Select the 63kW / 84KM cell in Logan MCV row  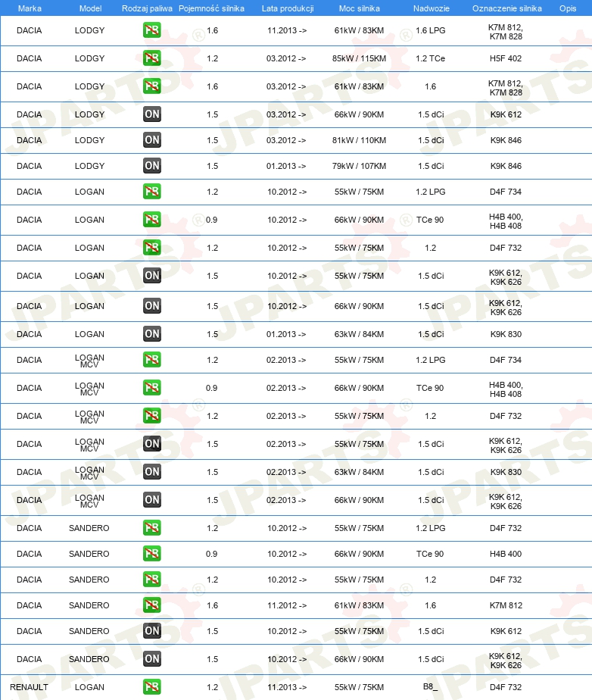(359, 472)
